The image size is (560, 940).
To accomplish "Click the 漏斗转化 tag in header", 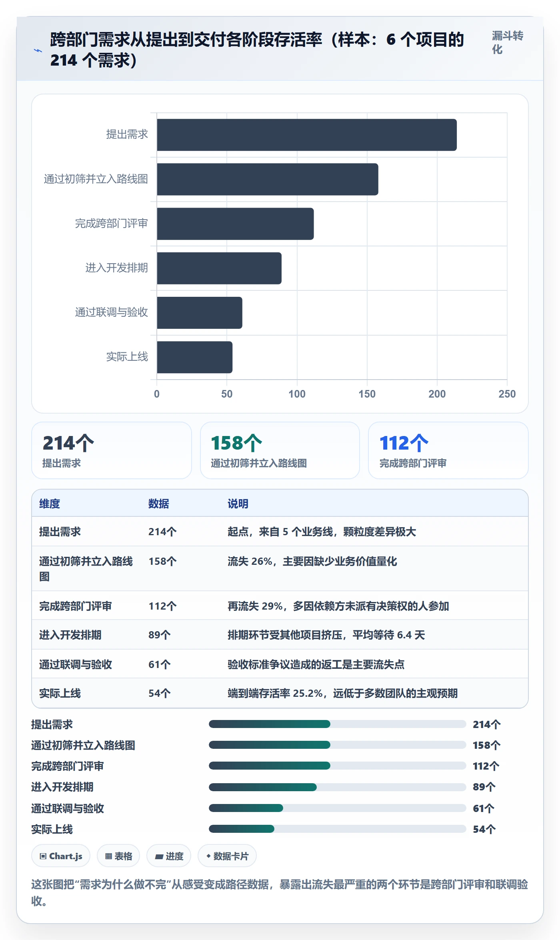I will (x=507, y=42).
